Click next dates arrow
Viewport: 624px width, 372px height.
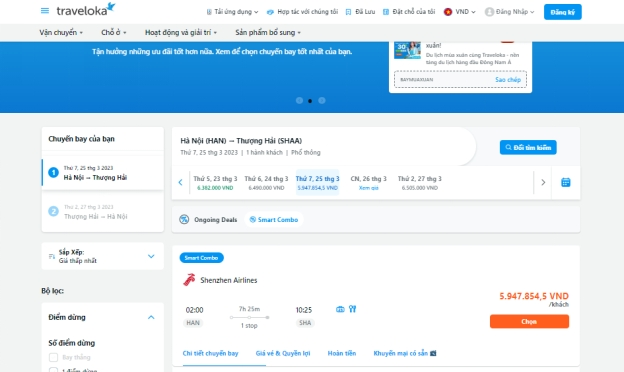click(x=543, y=183)
